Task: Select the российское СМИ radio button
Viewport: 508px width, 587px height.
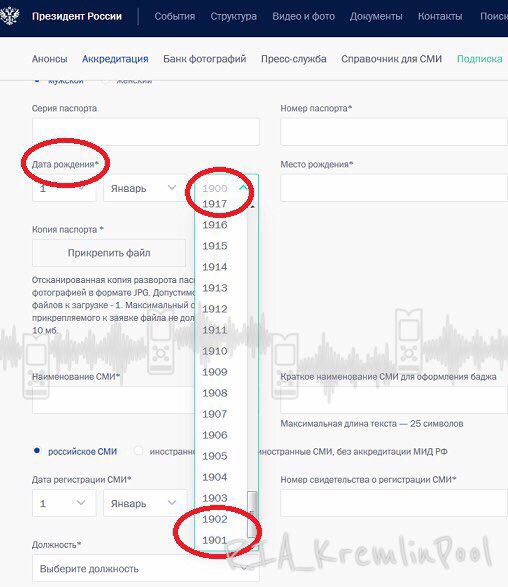Action: [x=37, y=451]
